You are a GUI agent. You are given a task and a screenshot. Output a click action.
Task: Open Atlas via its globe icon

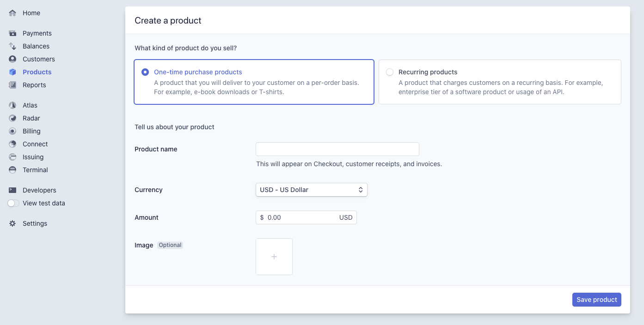click(12, 105)
